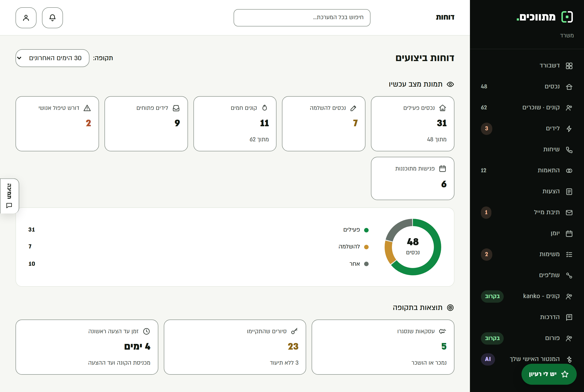Click the בקרוב badge next to פורום

click(x=492, y=338)
